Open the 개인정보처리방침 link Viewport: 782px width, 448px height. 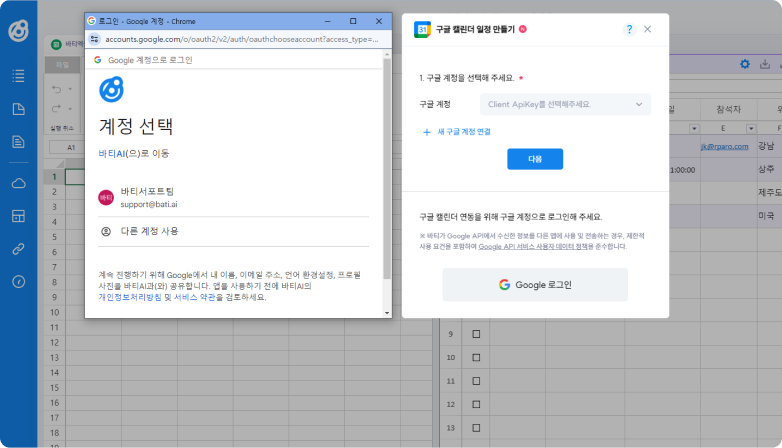[130, 297]
